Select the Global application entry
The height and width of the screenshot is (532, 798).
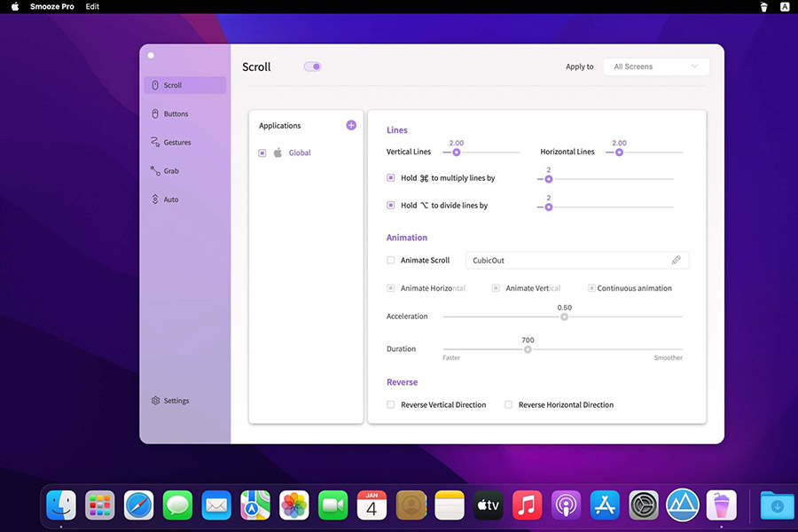click(x=300, y=153)
